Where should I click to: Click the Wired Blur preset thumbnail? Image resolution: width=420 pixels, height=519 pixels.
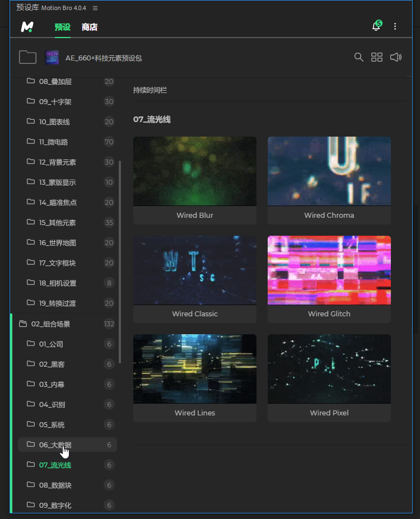click(x=195, y=171)
